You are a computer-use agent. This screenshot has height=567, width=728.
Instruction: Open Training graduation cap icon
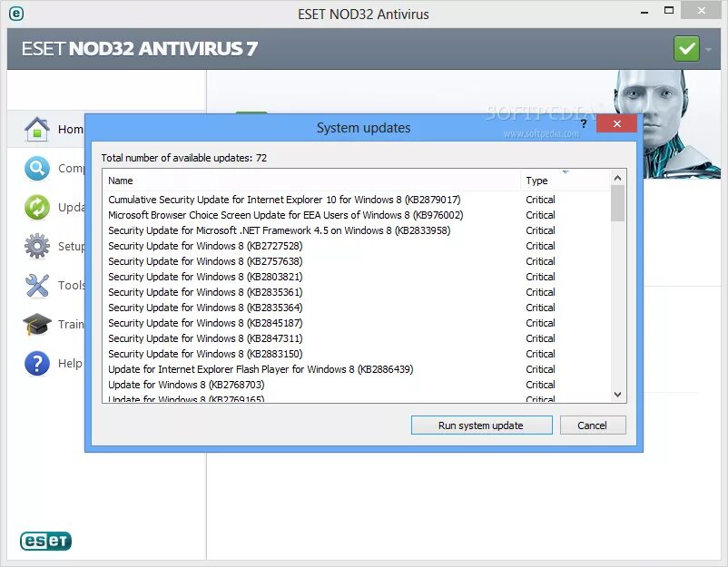coord(37,324)
